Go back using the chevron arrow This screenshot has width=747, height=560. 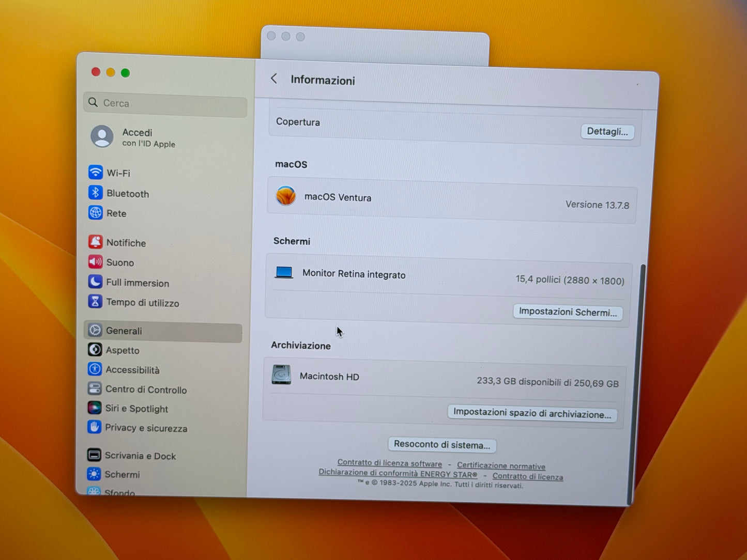coord(274,79)
